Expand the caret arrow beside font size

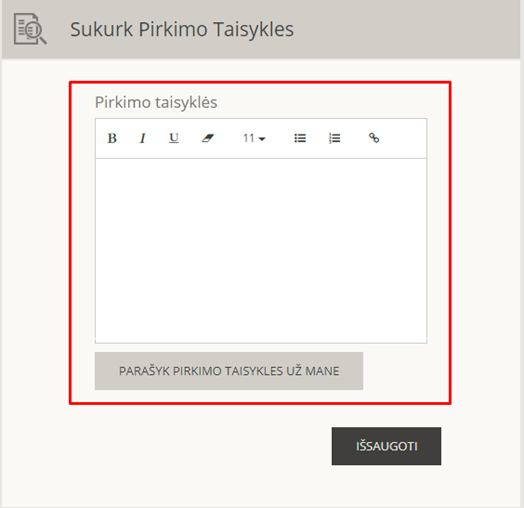pyautogui.click(x=262, y=139)
